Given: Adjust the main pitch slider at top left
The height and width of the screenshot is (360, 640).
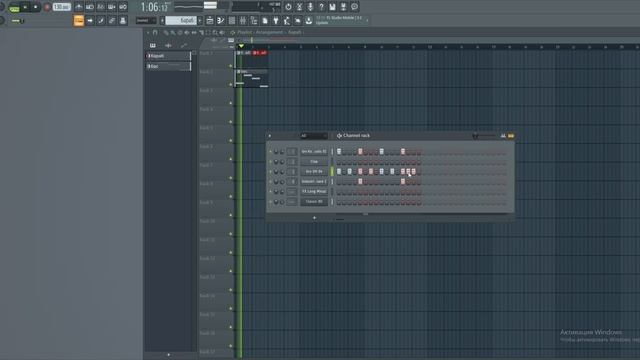Looking at the screenshot, I should click(18, 20).
